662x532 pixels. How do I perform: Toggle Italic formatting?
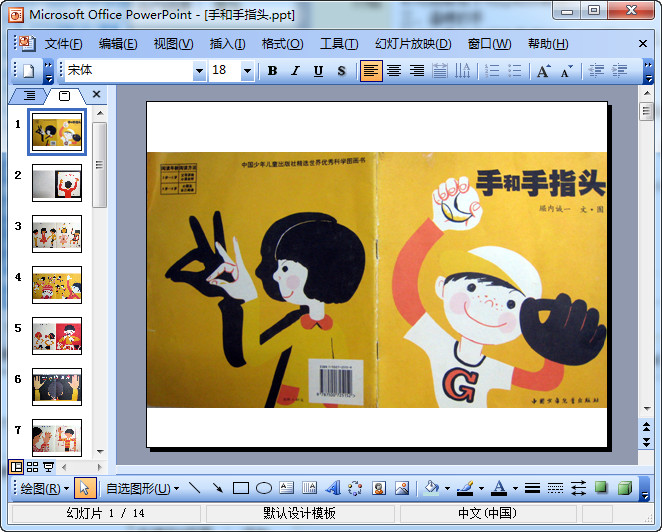pos(295,71)
